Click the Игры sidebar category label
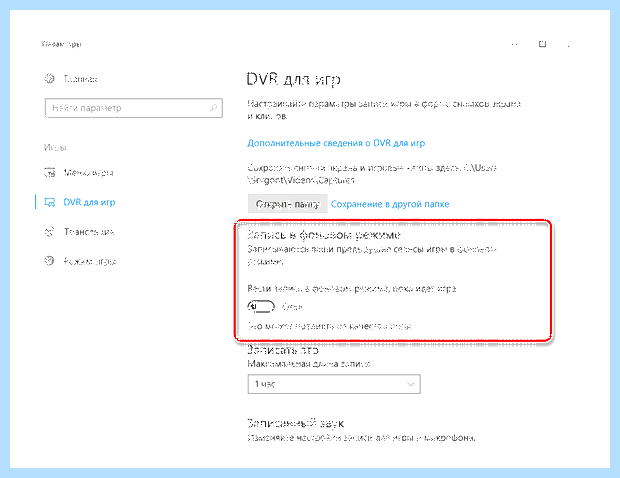Viewport: 620px width, 478px height. [55, 147]
